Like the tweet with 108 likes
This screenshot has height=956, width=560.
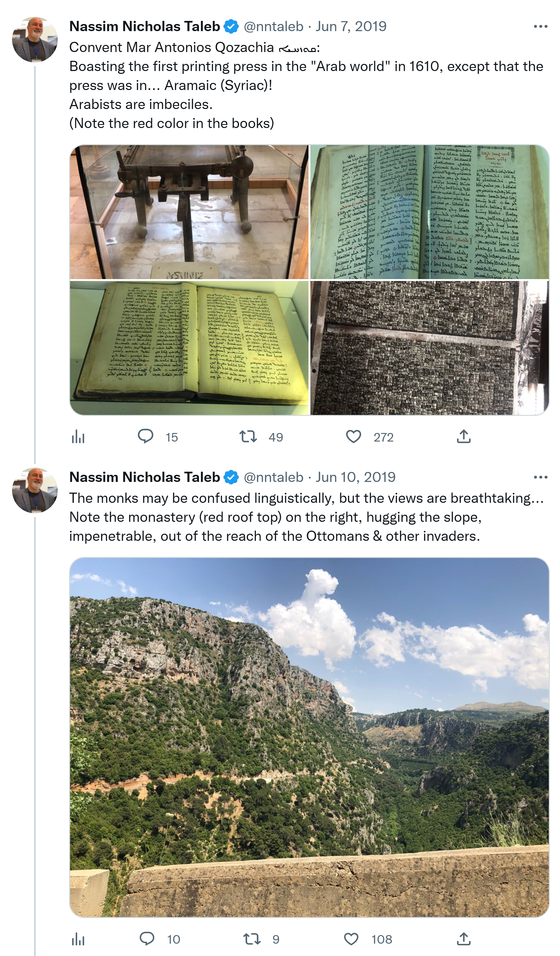click(351, 939)
